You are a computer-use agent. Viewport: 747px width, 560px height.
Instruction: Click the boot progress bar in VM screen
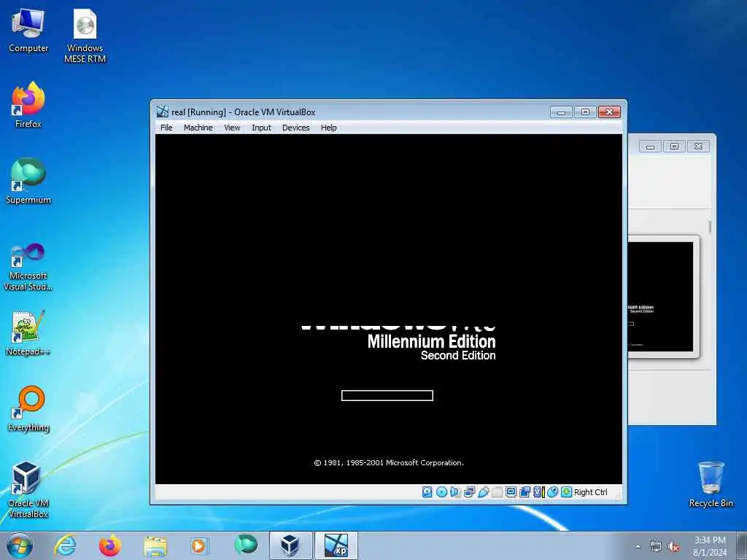[387, 396]
